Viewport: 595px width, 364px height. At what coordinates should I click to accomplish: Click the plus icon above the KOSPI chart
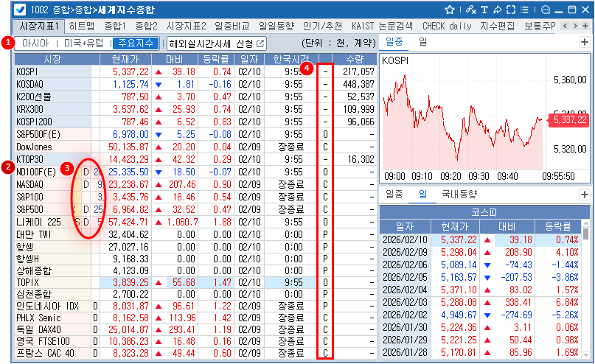pos(585,42)
